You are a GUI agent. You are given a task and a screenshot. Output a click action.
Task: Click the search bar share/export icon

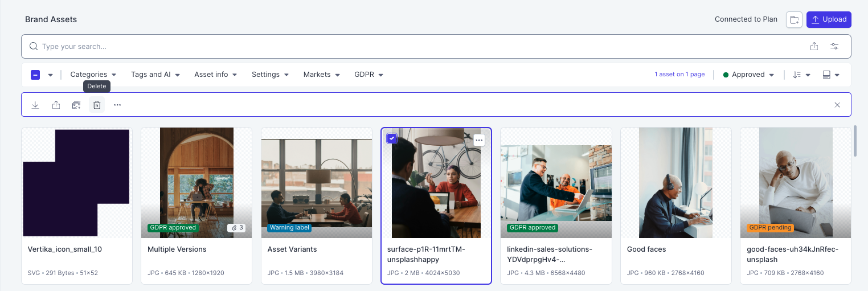[814, 46]
